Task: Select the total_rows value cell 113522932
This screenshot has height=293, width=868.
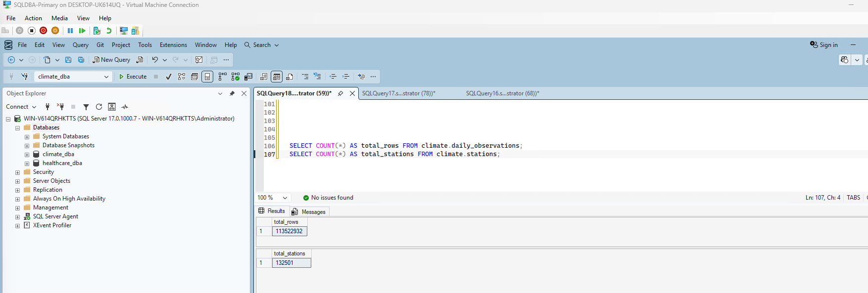Action: [289, 231]
